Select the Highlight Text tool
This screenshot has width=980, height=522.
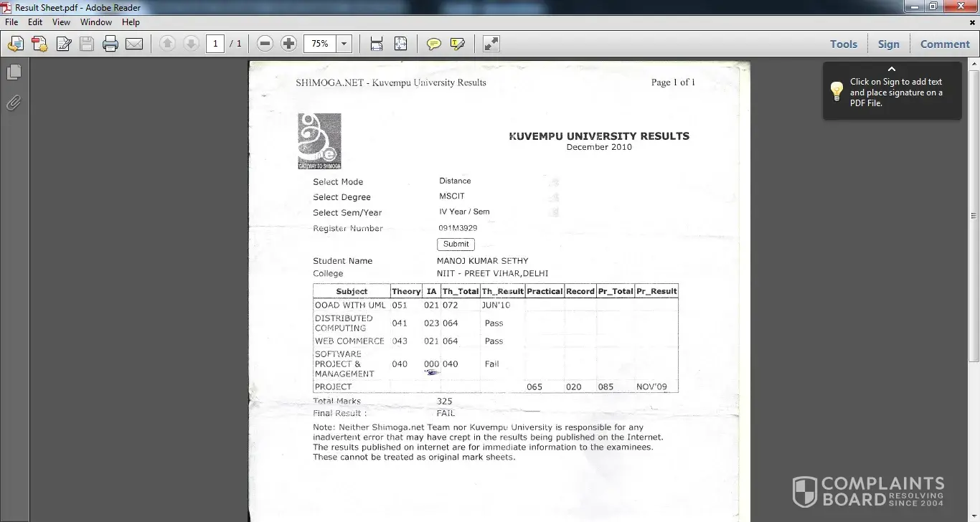tap(458, 44)
